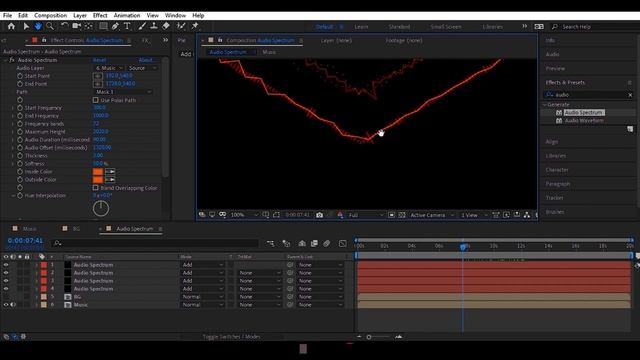Click Toggle Switches / Modes button
The width and height of the screenshot is (640, 360).
coord(231,337)
